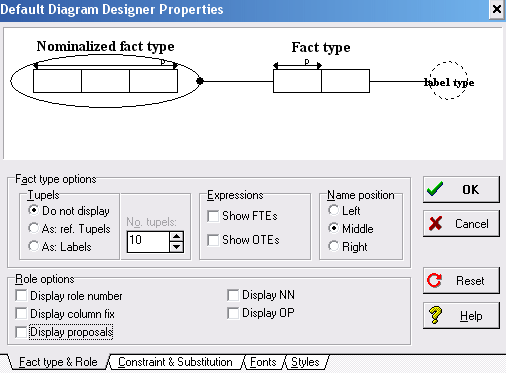Click the red circular arrow Reset icon
The image size is (506, 373).
click(x=435, y=280)
